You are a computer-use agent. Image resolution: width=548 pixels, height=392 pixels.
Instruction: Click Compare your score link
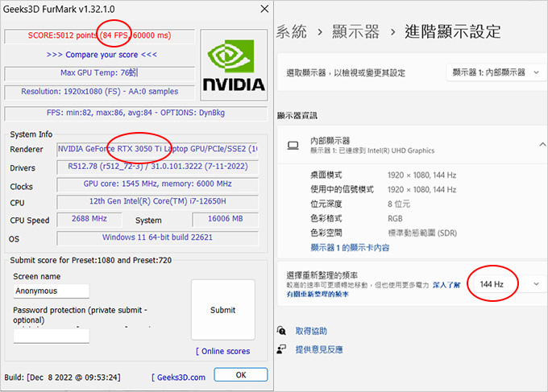pyautogui.click(x=102, y=55)
